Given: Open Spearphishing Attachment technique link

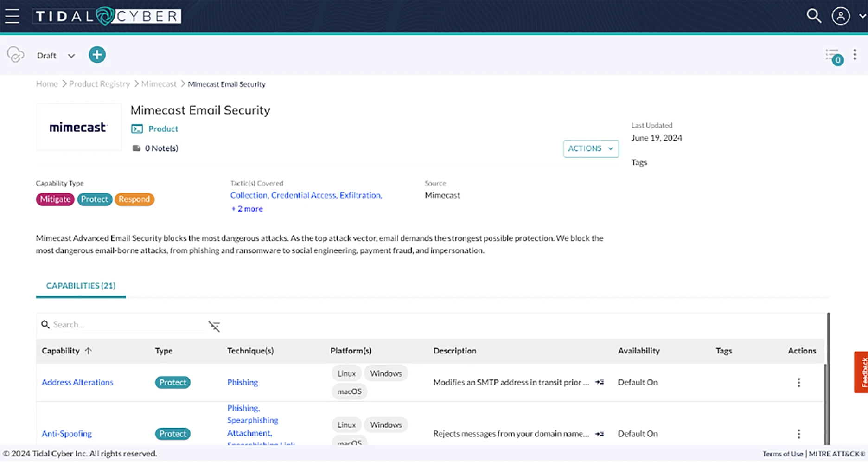Looking at the screenshot, I should (253, 427).
